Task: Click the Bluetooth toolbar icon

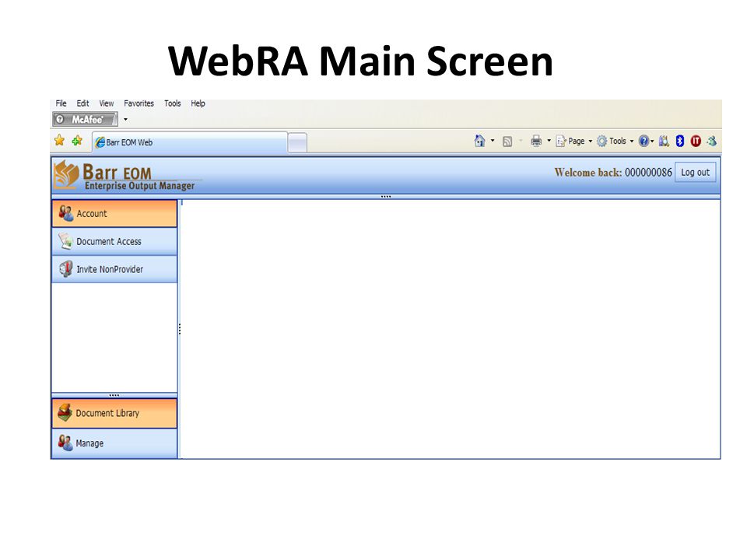Action: pos(680,141)
